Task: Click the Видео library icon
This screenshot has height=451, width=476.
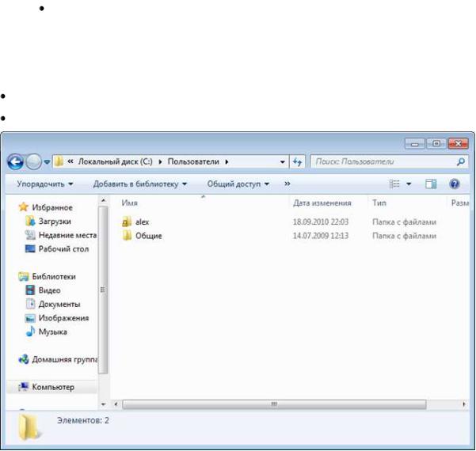Action: click(x=30, y=290)
